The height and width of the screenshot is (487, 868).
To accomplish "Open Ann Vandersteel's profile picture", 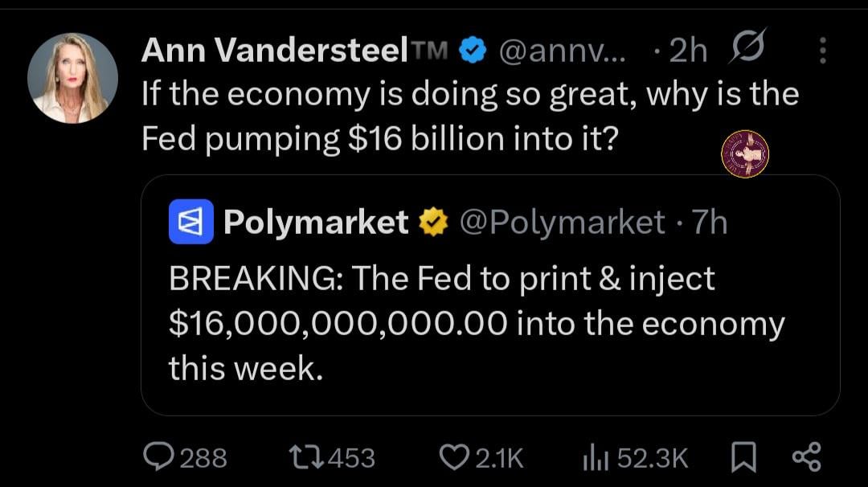I will [x=72, y=78].
